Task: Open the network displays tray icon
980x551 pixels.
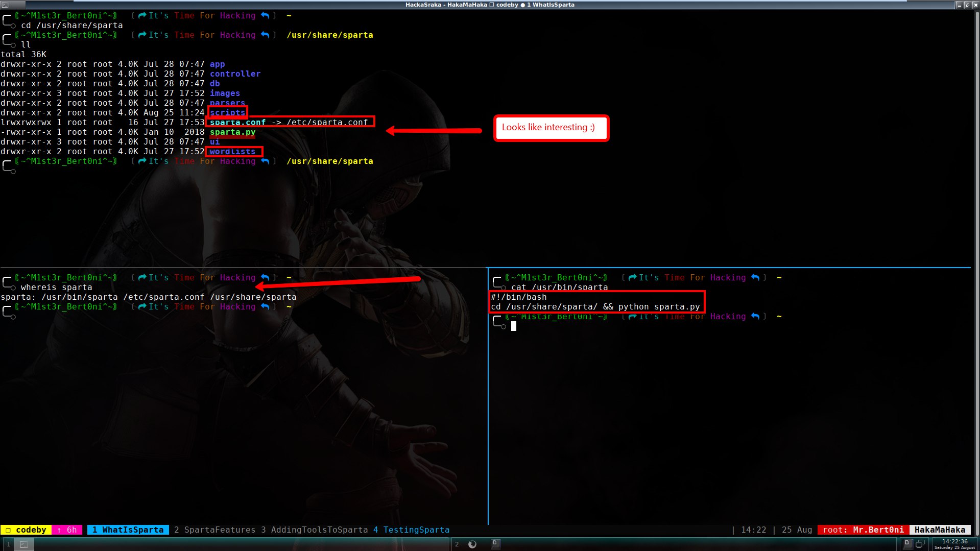Action: (x=920, y=544)
